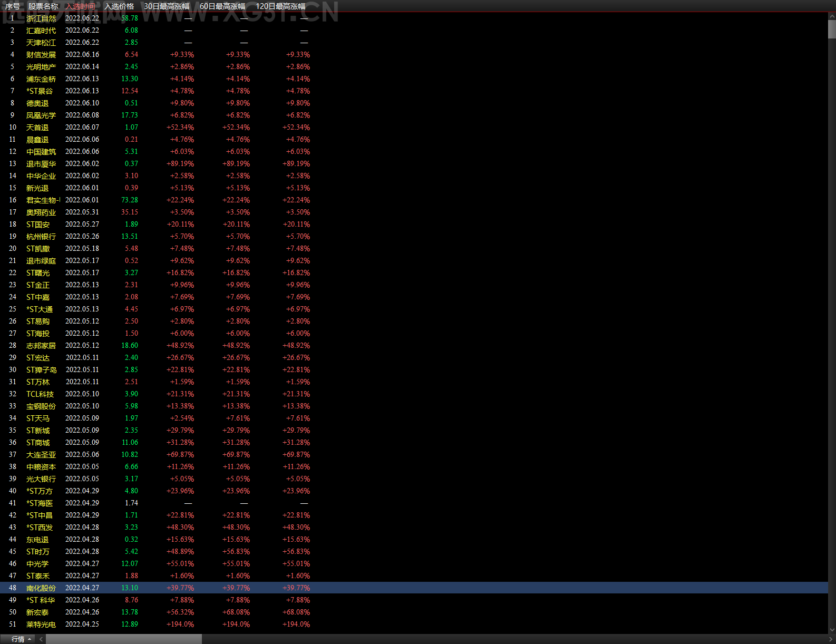Viewport: 836px width, 644px height.
Task: Click the left arrow of the horizontal scrollbar
Action: (41, 639)
